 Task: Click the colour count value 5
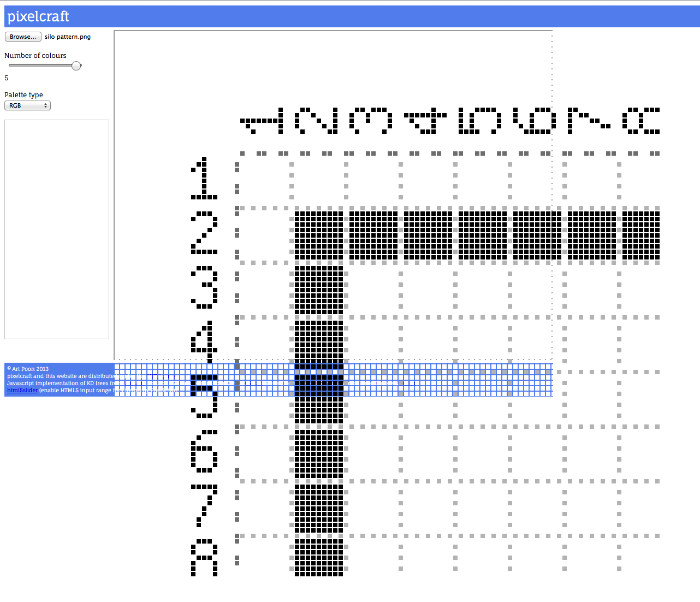click(x=7, y=78)
